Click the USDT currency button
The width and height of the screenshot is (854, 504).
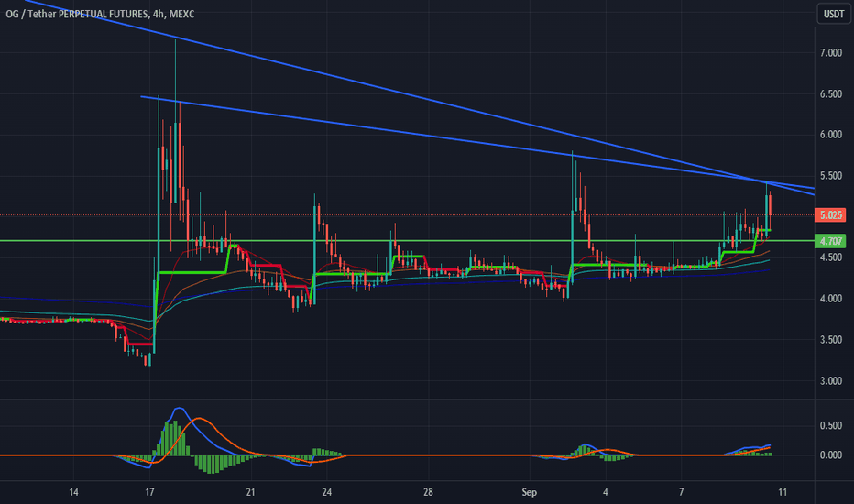point(833,14)
